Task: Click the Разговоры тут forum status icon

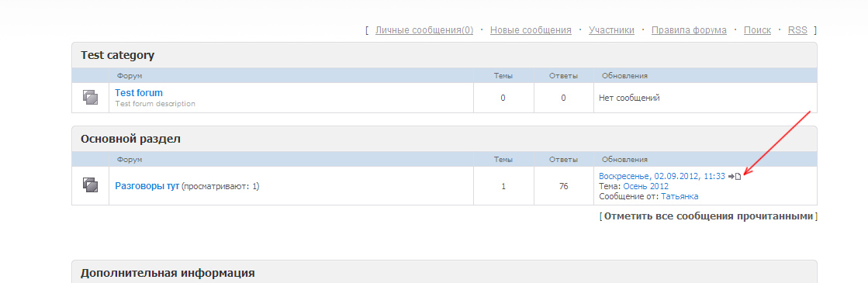Action: [90, 185]
